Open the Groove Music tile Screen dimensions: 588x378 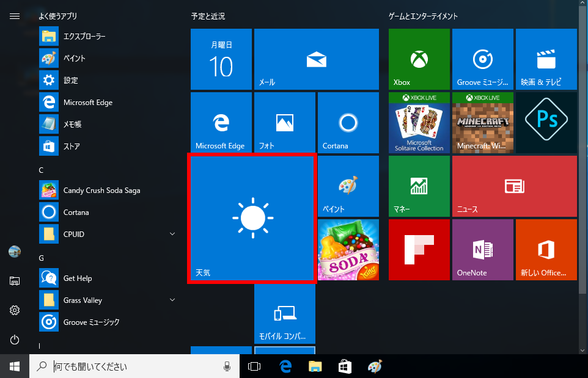pyautogui.click(x=483, y=59)
